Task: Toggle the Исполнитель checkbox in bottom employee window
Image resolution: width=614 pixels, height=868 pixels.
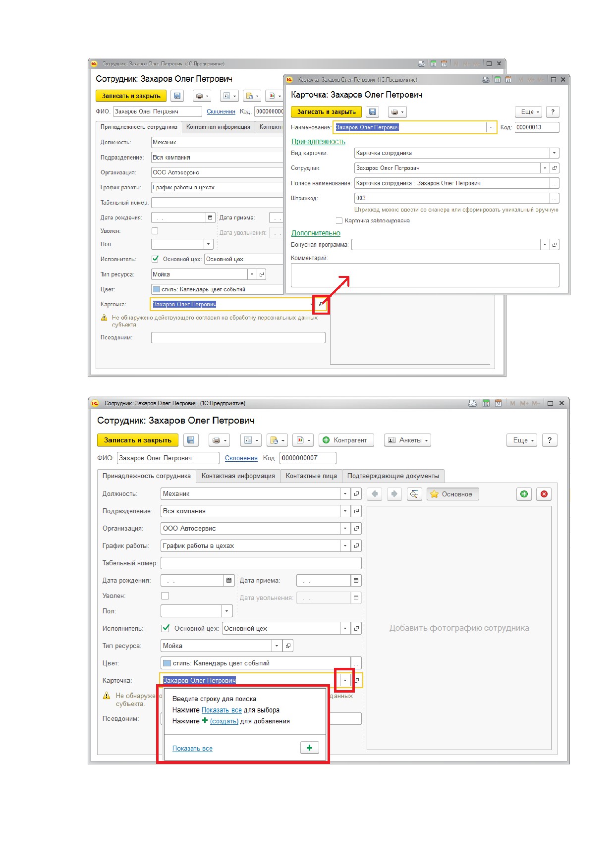Action: click(166, 628)
